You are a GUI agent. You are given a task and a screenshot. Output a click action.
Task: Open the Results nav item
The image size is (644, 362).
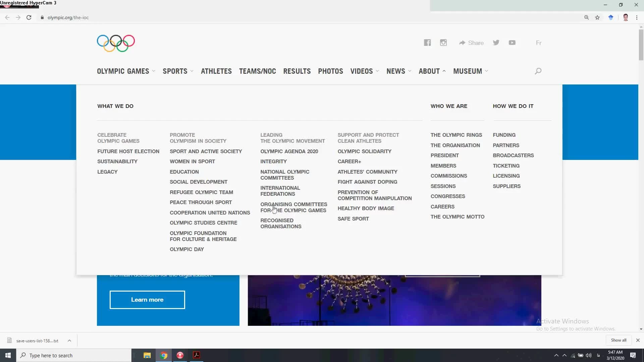pyautogui.click(x=297, y=71)
